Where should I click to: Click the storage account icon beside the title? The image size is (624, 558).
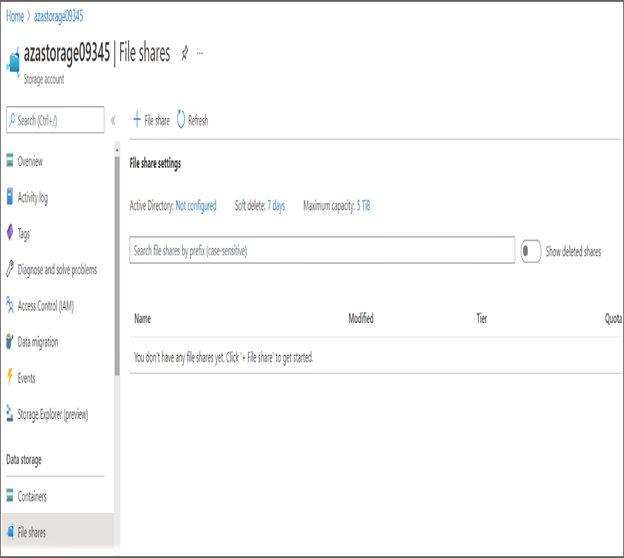click(x=14, y=63)
